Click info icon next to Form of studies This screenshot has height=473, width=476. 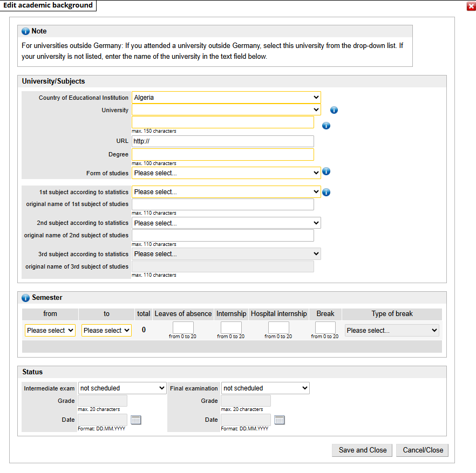[326, 172]
